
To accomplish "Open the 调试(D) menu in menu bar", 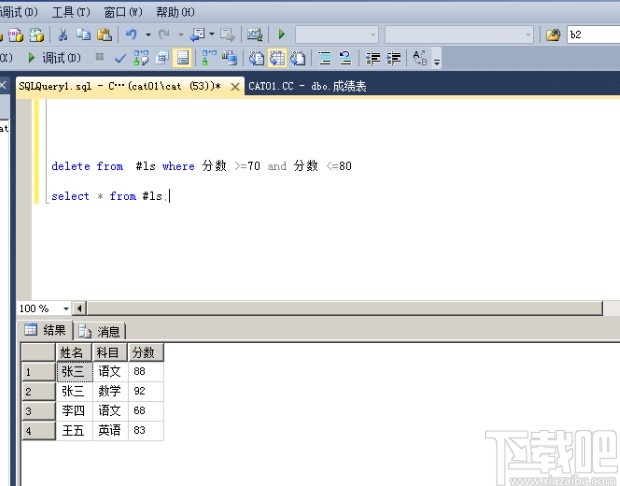I will coord(19,12).
